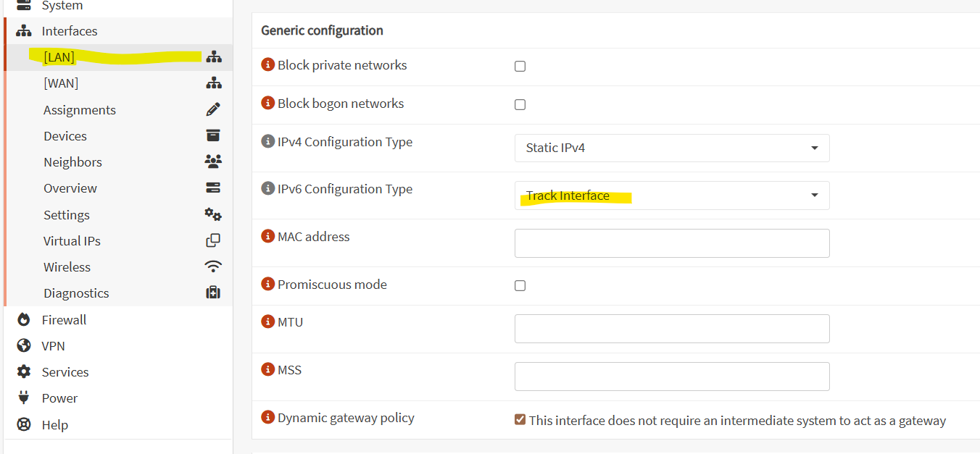This screenshot has width=980, height=454.
Task: Select the Overview menu entry
Action: pyautogui.click(x=70, y=188)
